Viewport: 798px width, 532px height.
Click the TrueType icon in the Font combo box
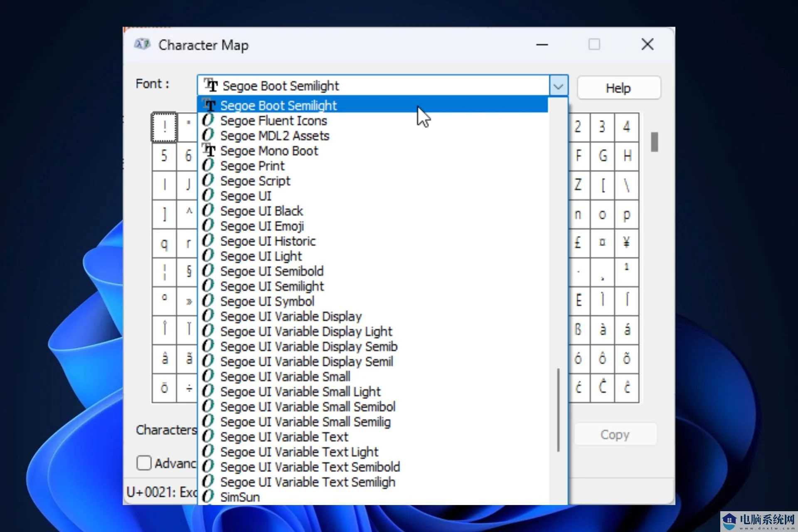(211, 85)
